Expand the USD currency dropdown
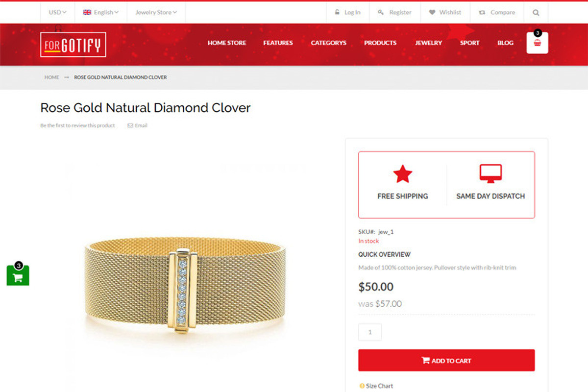 57,12
